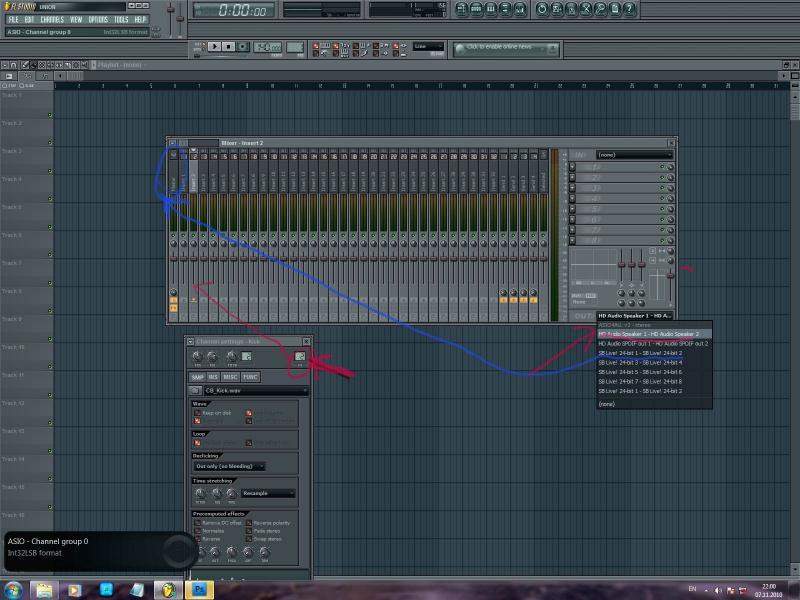800x600 pixels.
Task: Open the Windows Start button
Action: (15, 590)
